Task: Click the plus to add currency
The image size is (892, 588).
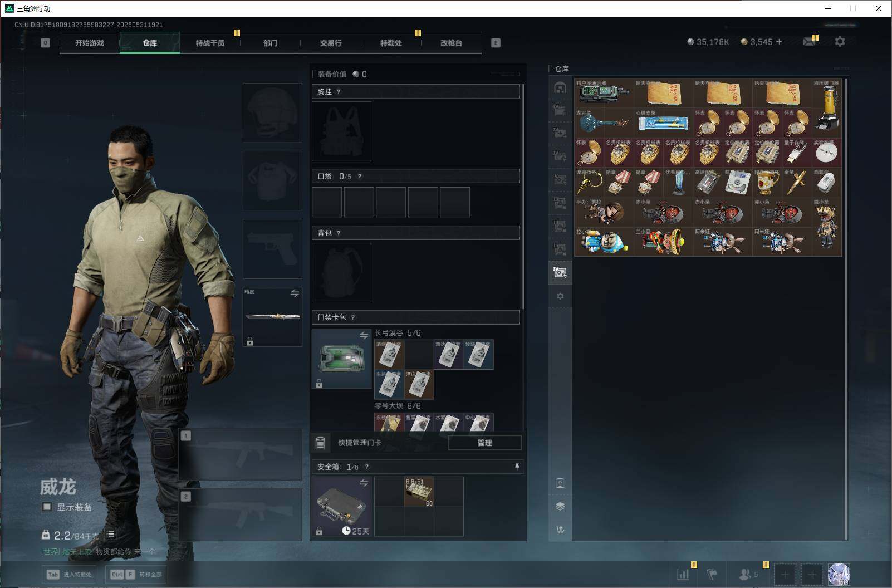Action: (x=779, y=42)
